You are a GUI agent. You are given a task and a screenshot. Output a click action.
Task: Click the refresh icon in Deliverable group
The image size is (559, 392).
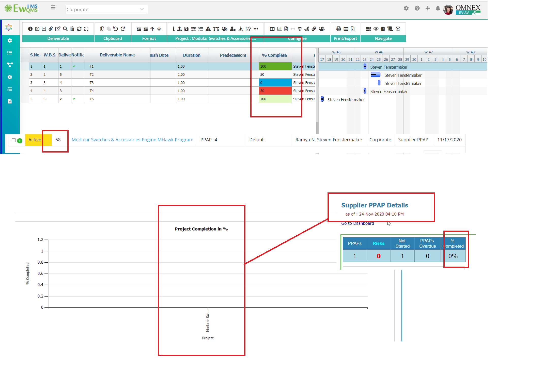[79, 29]
